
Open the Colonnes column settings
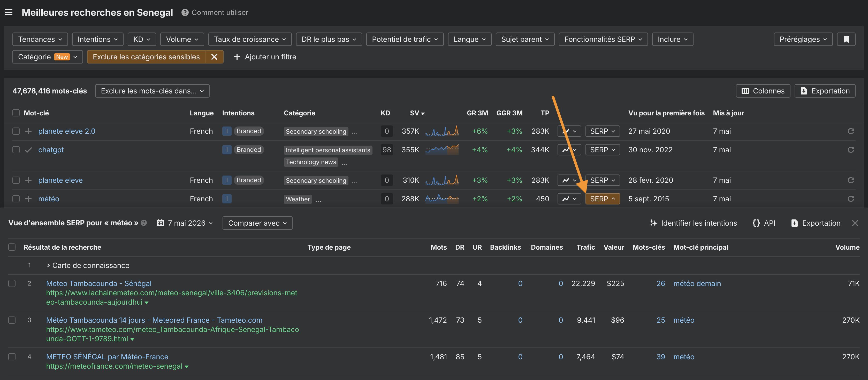763,91
